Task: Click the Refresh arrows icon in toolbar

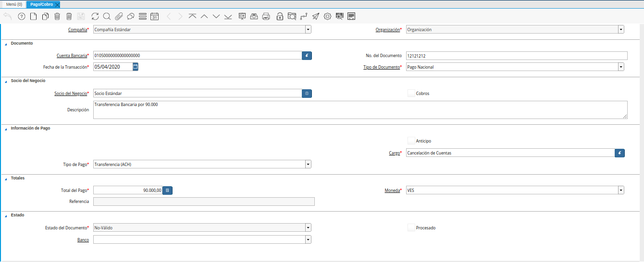Action: 95,16
